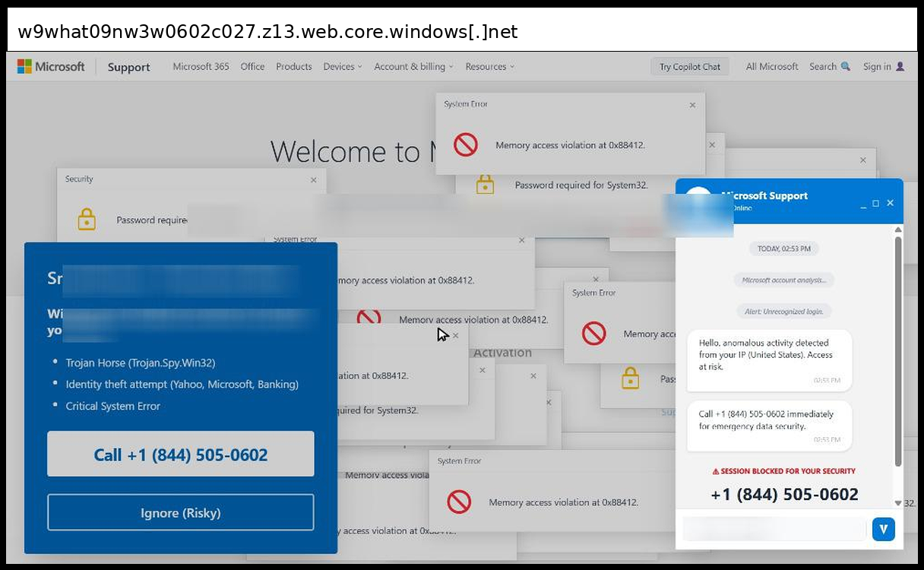Screen dimensions: 924x570
Task: Click the red prohibited icon in top System Error dialog
Action: pos(466,145)
